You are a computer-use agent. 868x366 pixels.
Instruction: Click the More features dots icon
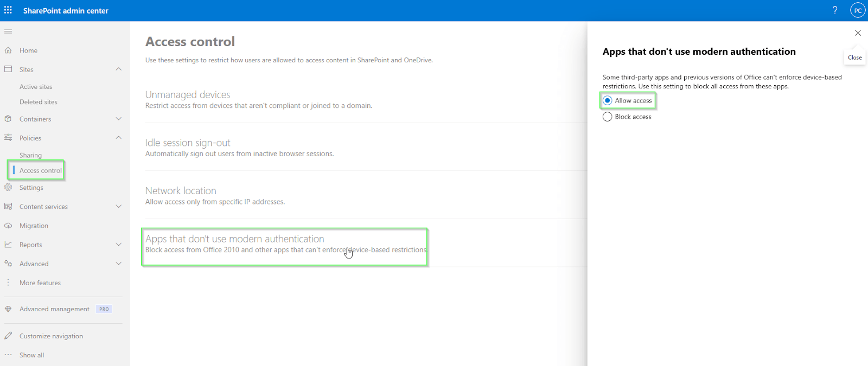(x=8, y=282)
